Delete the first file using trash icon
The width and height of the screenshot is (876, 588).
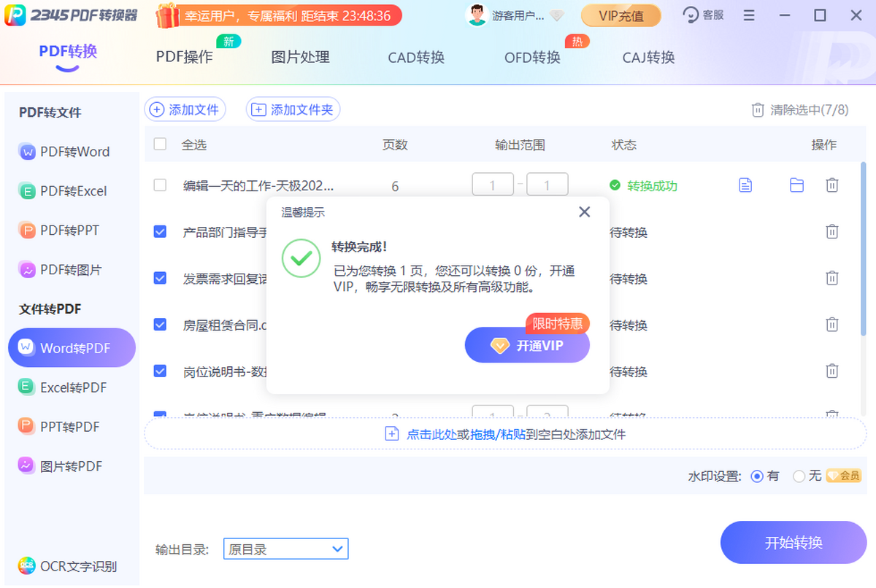[x=831, y=185]
